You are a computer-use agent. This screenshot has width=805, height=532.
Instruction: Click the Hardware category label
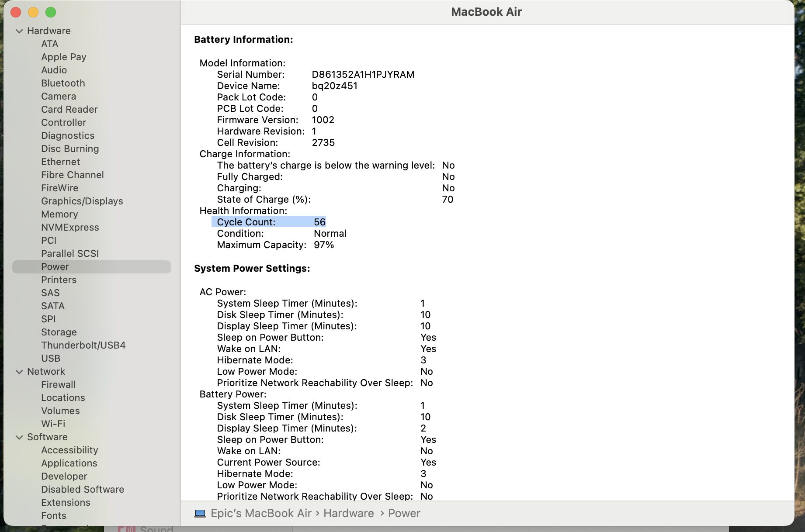(x=49, y=31)
